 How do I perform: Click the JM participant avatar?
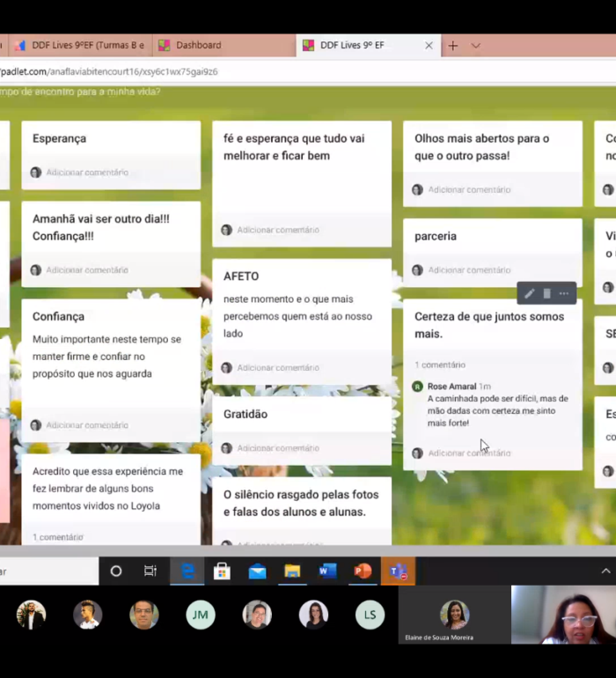tap(201, 615)
